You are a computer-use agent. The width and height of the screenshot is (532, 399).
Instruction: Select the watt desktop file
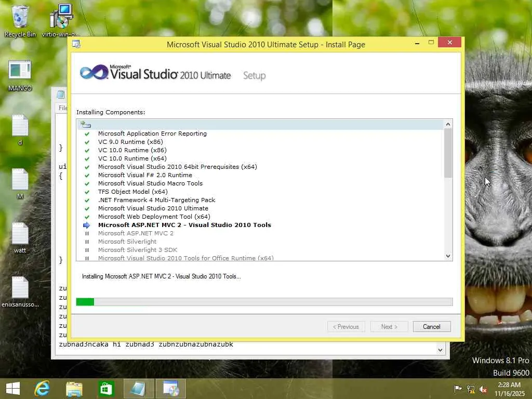(20, 237)
